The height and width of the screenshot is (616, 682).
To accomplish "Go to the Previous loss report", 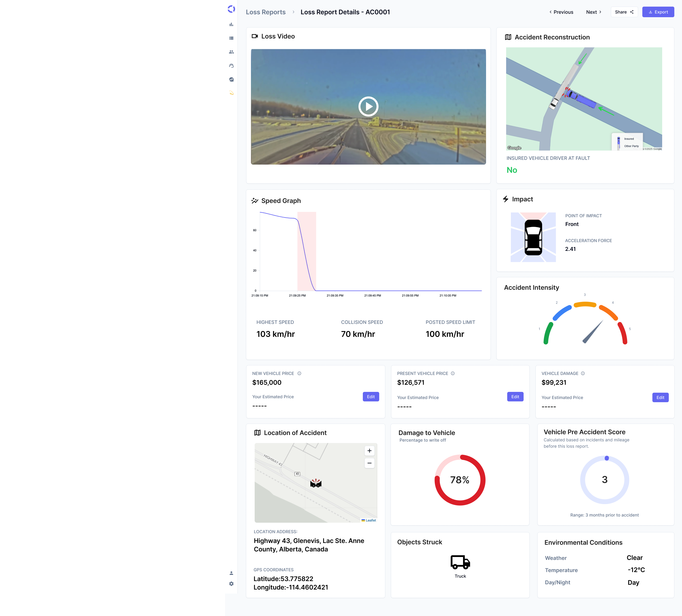I will coord(561,12).
